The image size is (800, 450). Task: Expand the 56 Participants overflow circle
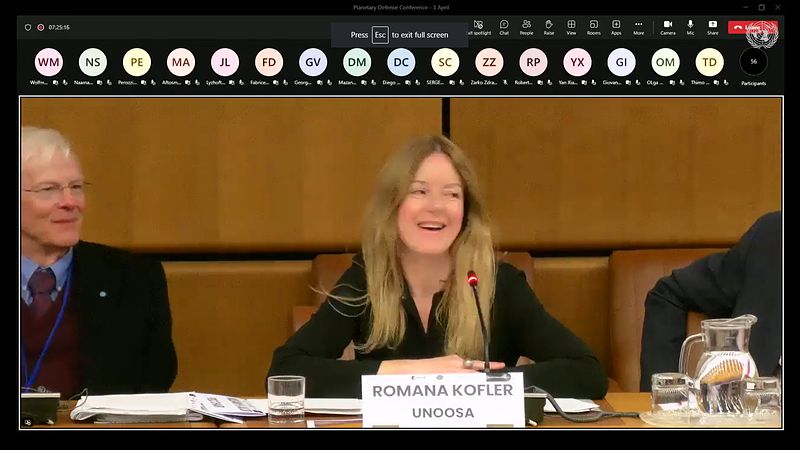754,62
